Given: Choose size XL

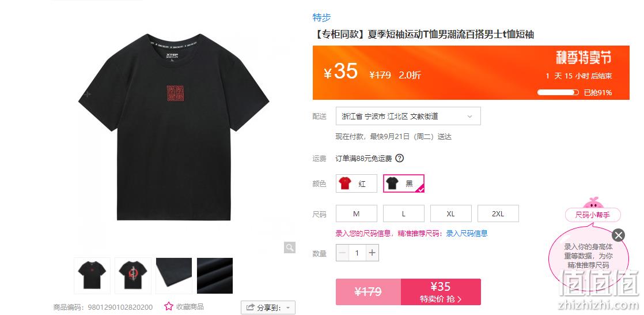Looking at the screenshot, I should pos(451,213).
